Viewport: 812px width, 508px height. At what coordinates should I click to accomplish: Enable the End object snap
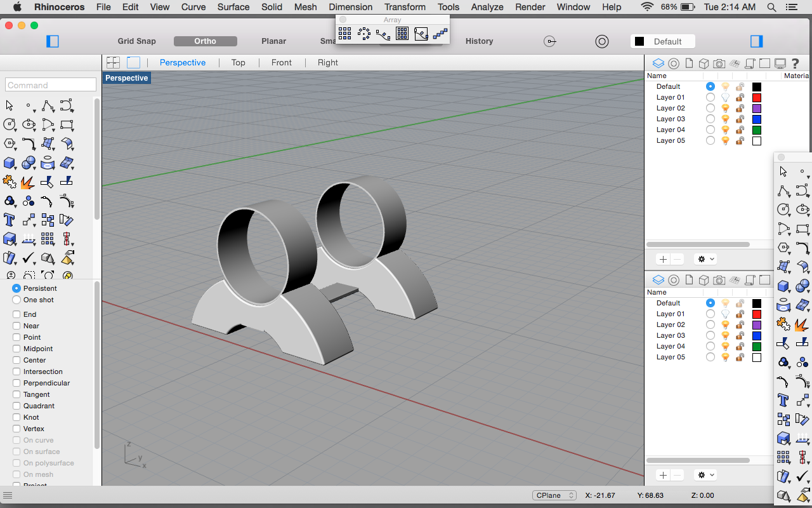point(16,314)
